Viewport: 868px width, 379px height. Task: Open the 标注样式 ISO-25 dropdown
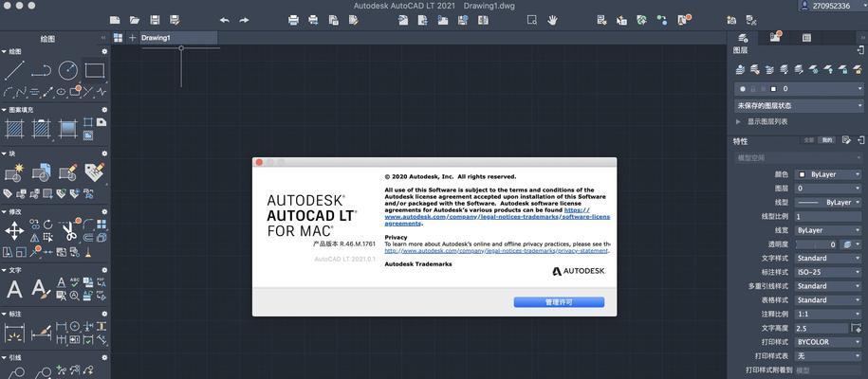[829, 272]
